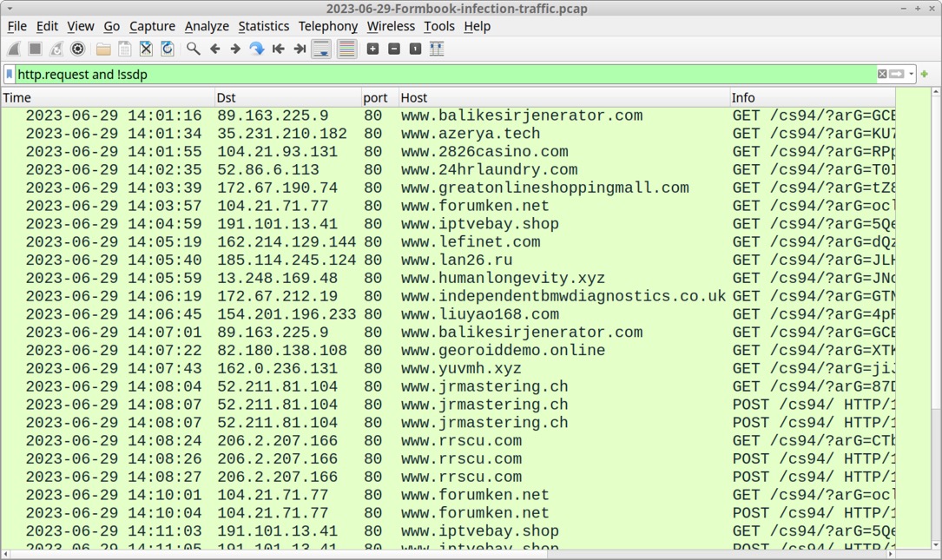Open the Edit menu
Image resolution: width=942 pixels, height=560 pixels.
pos(47,26)
